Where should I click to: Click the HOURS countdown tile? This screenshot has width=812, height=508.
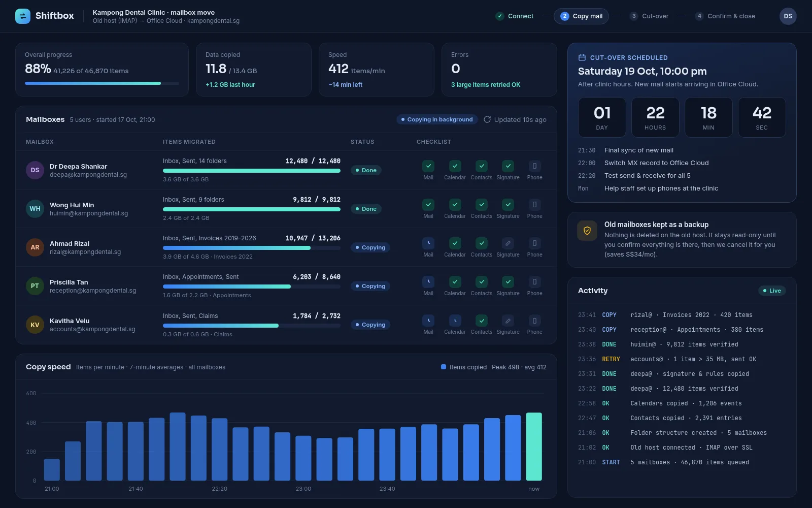[655, 117]
